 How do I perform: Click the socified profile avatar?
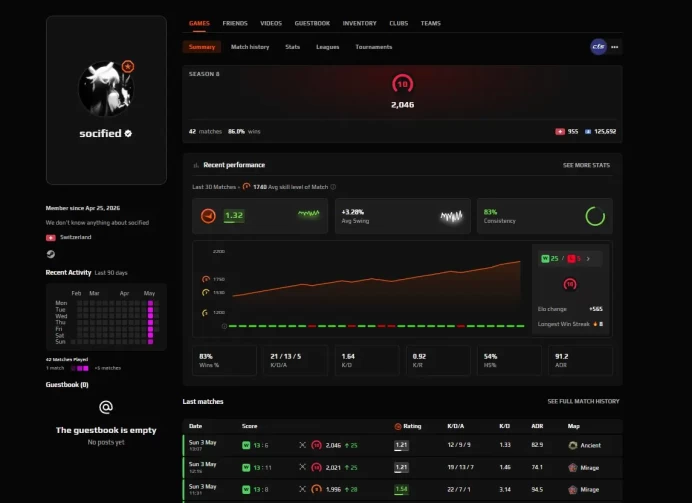(106, 89)
